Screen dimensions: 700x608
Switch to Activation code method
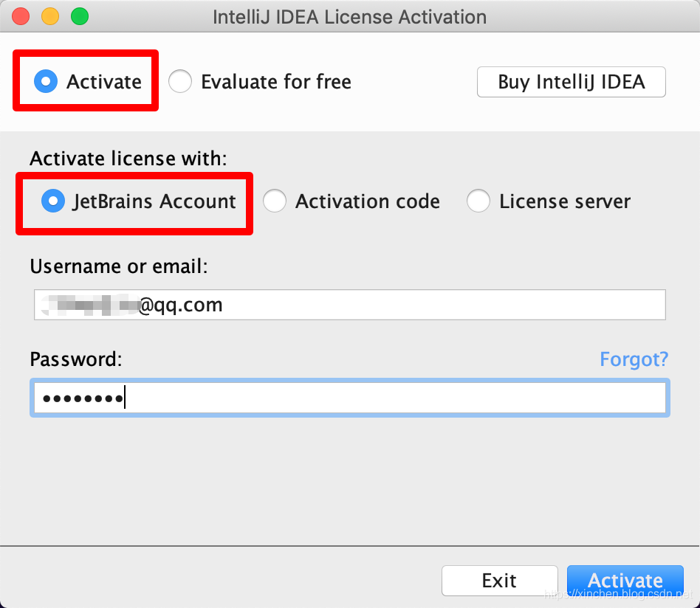tap(275, 201)
